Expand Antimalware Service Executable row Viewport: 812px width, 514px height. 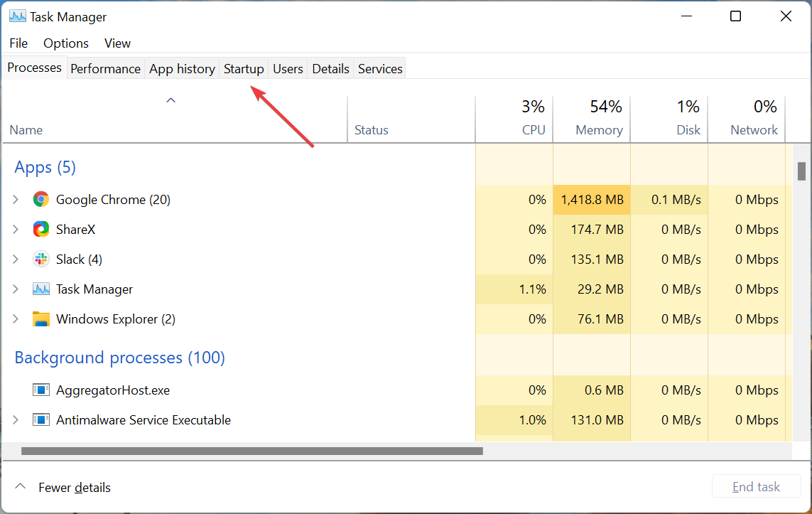click(x=16, y=419)
